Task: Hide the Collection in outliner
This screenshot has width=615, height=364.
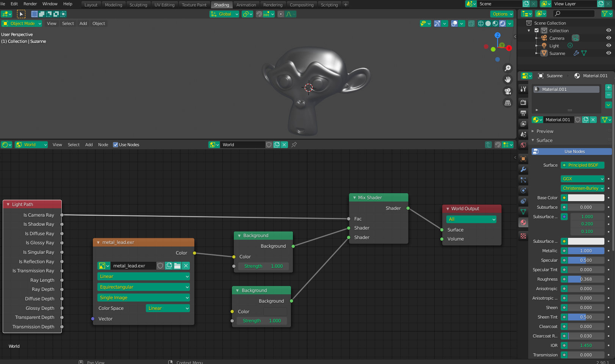Action: tap(609, 30)
